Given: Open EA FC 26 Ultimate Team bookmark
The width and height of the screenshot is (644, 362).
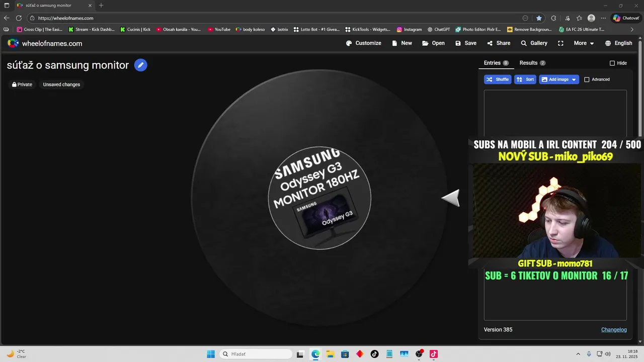Looking at the screenshot, I should tap(582, 30).
